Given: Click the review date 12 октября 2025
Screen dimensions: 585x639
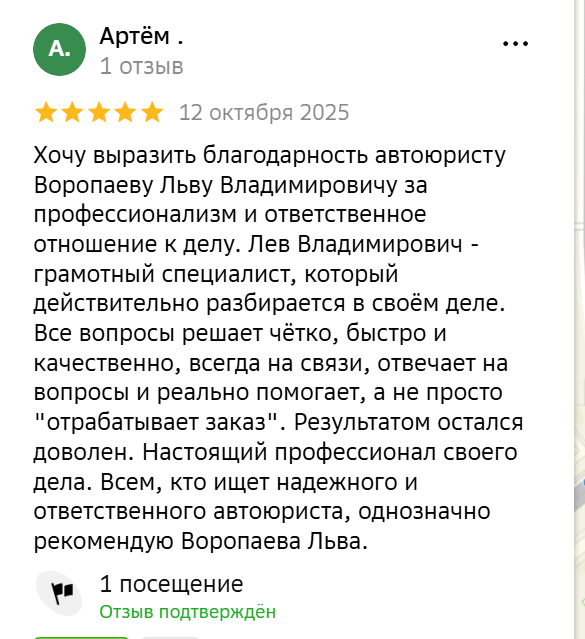Looking at the screenshot, I should (264, 112).
